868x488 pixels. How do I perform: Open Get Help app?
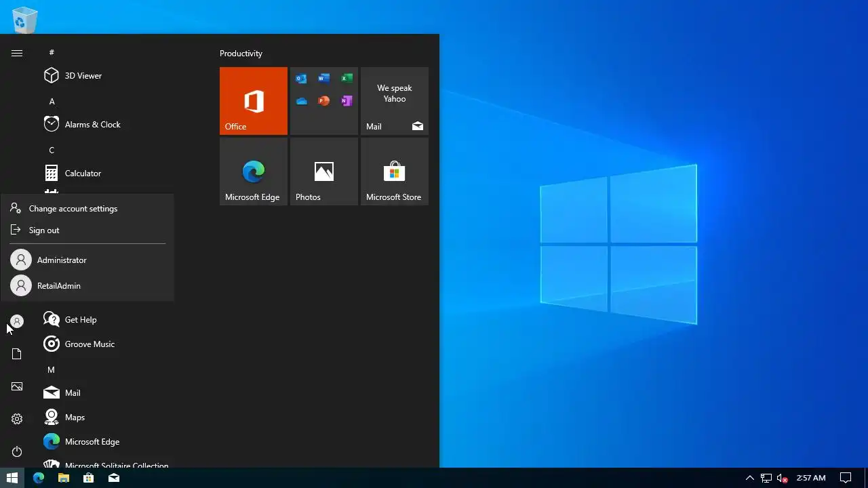[x=108, y=320]
